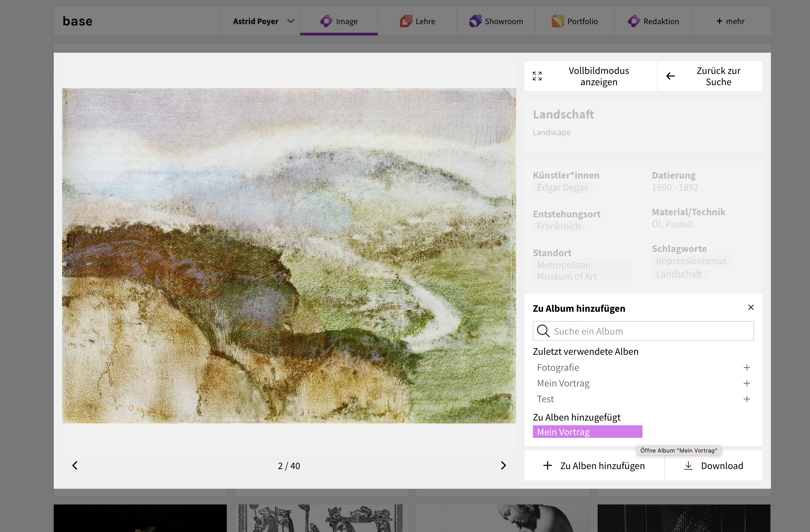Select 'Test' album in recent list

coord(545,399)
